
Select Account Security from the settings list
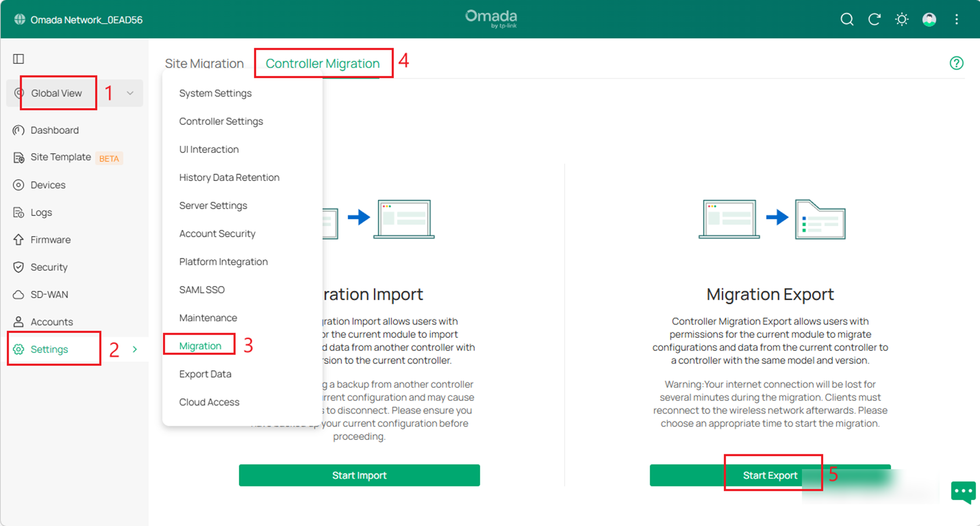pos(217,233)
